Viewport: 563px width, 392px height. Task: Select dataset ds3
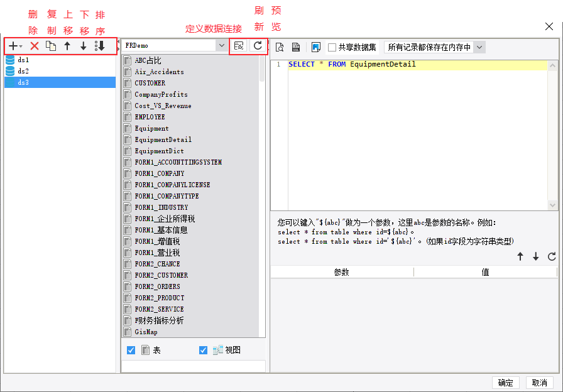point(60,82)
